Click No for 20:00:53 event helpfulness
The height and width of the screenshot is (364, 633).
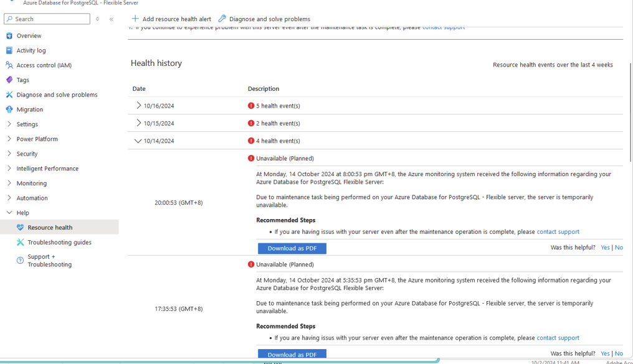coord(619,248)
